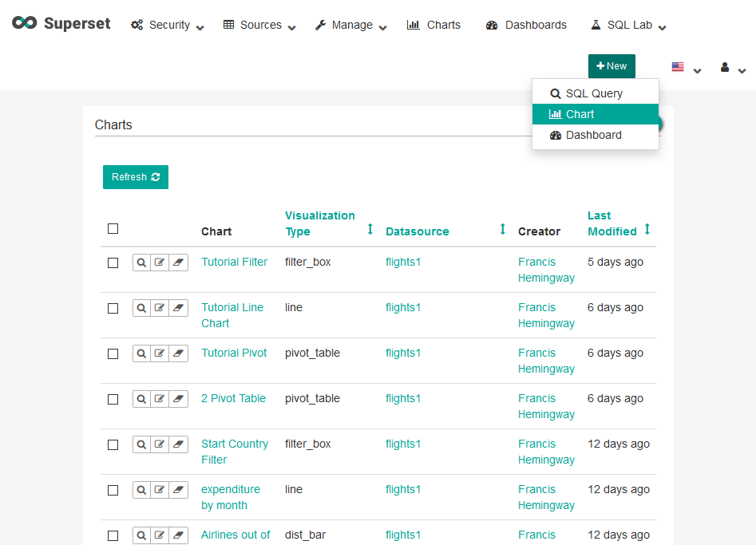Check the box for Tutorial Filter row
The image size is (756, 545).
click(113, 263)
